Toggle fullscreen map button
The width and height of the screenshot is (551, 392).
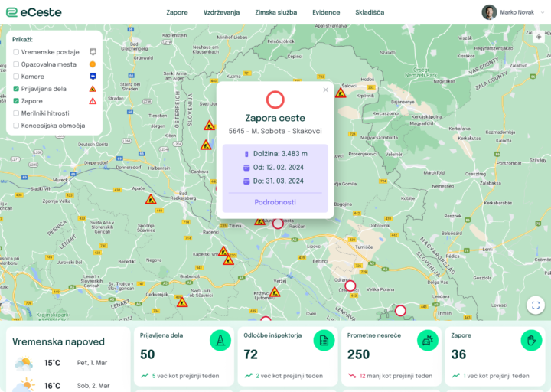click(536, 305)
